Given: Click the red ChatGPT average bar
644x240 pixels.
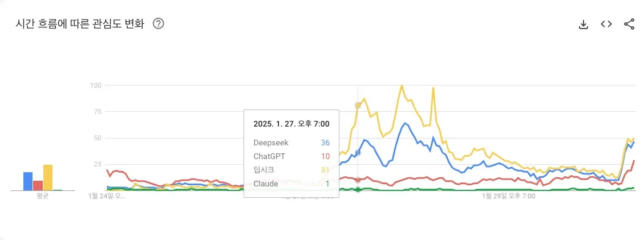Looking at the screenshot, I should (x=38, y=185).
